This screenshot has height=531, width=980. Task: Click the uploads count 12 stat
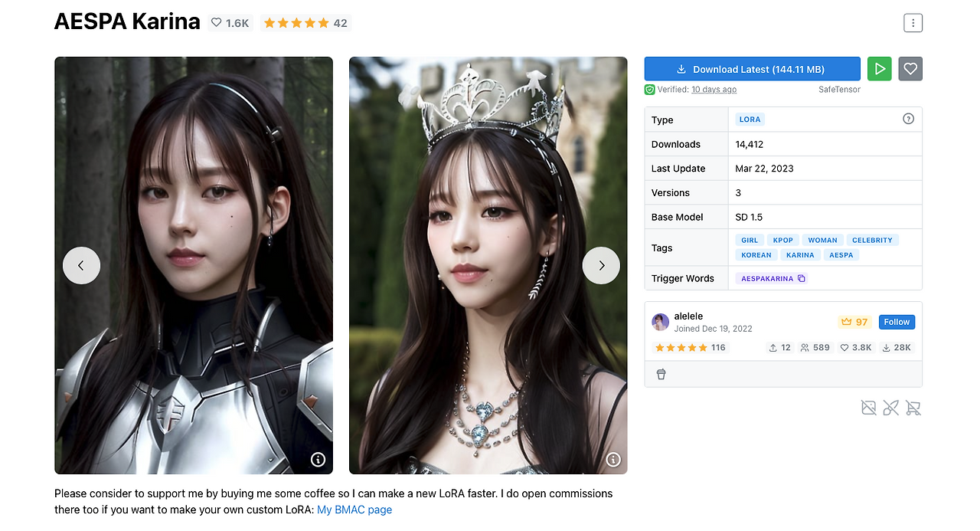coord(780,347)
